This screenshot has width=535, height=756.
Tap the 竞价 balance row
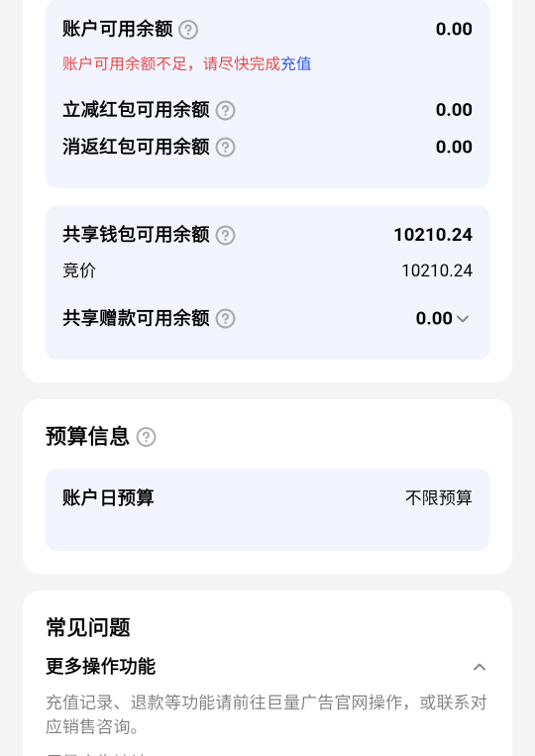(267, 270)
